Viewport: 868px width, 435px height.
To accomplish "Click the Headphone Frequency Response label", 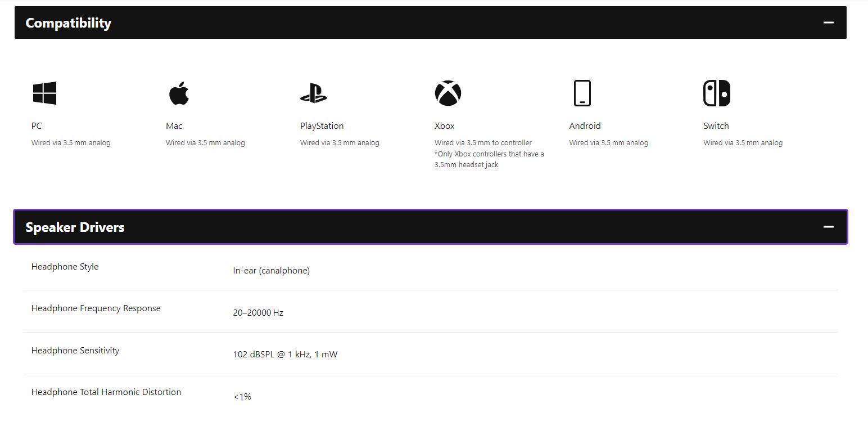I will pos(96,308).
